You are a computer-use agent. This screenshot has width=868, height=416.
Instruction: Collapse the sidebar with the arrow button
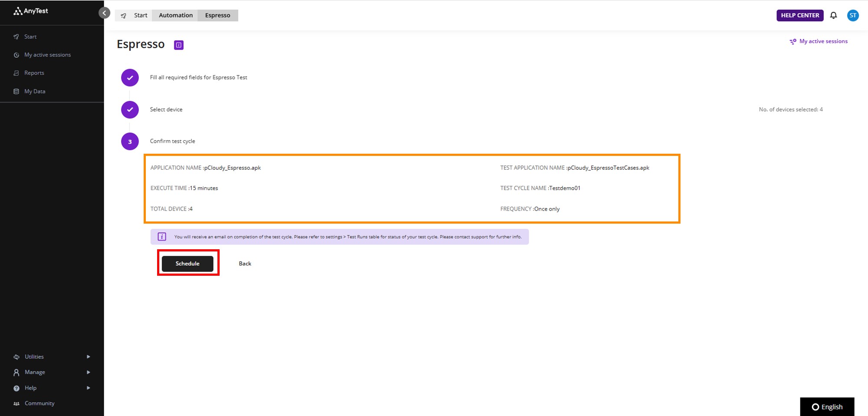[104, 13]
